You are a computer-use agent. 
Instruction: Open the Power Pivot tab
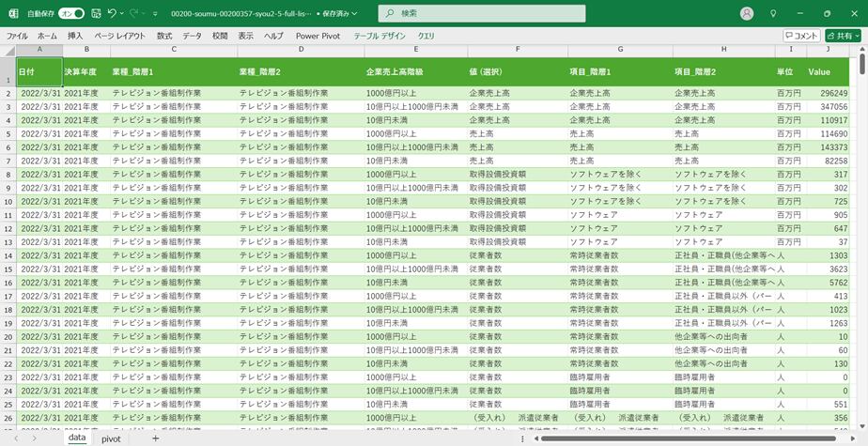coord(318,36)
